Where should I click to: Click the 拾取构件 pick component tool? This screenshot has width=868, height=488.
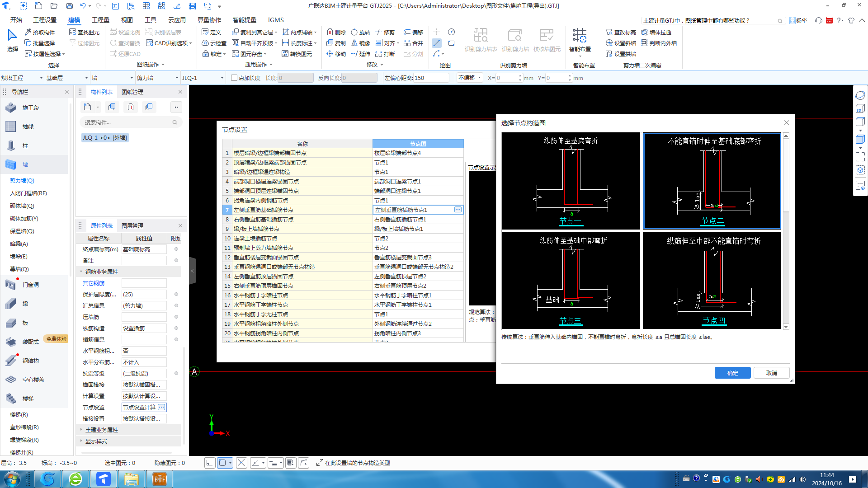pos(40,32)
